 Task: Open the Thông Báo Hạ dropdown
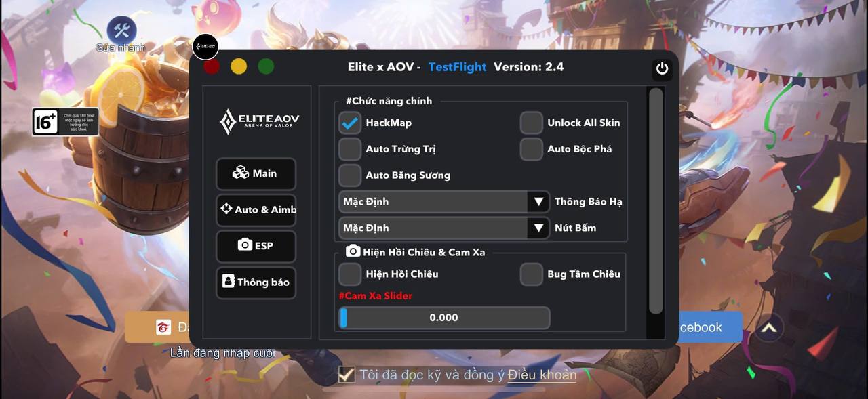[443, 202]
